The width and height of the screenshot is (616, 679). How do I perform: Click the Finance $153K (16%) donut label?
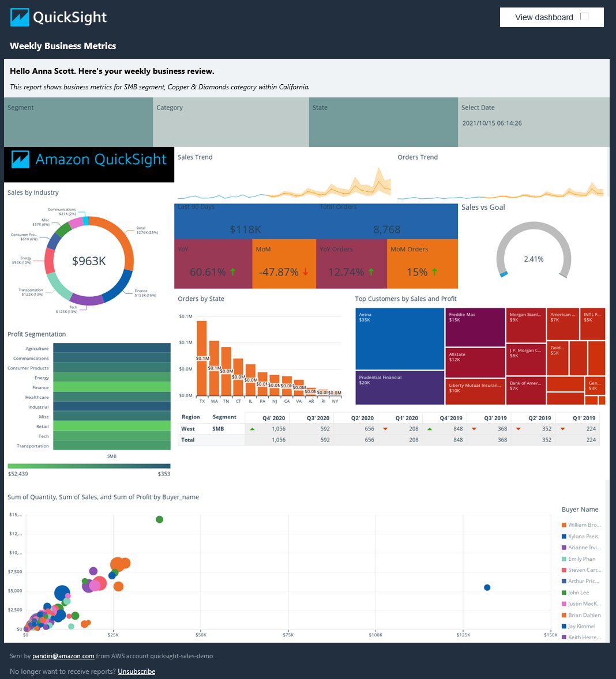coord(145,293)
